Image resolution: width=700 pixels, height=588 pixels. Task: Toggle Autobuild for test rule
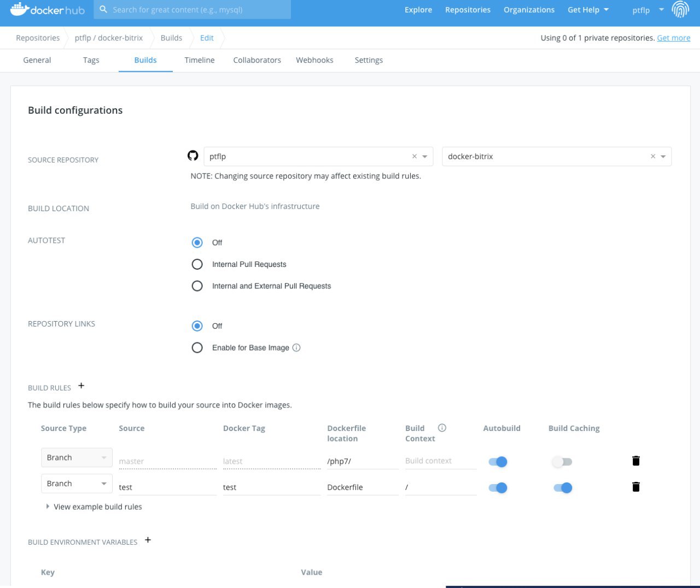[498, 488]
